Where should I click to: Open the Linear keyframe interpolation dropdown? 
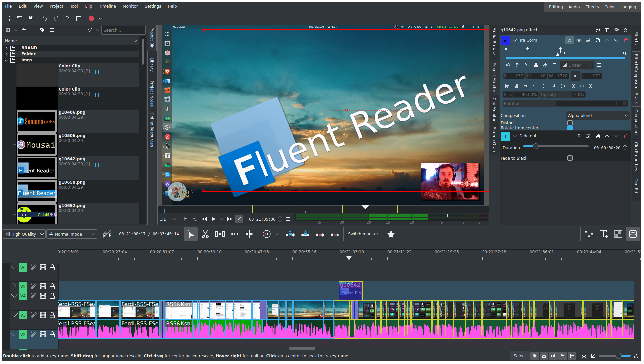coord(578,65)
